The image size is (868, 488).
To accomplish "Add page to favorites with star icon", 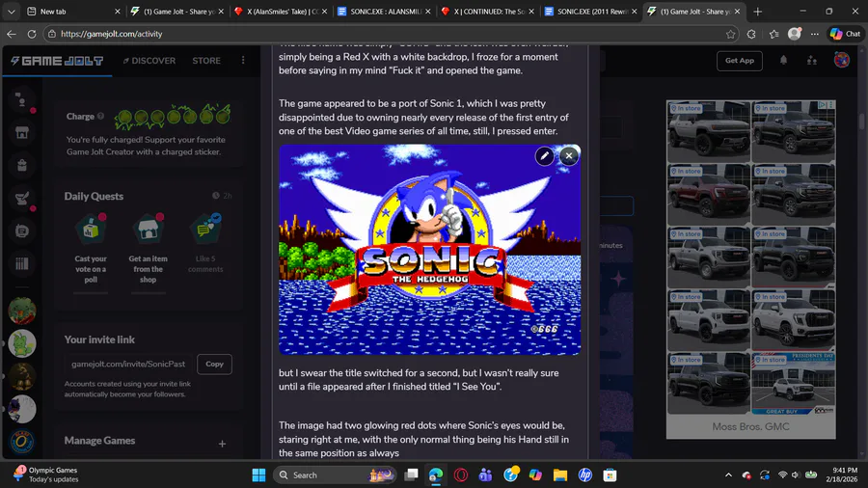I will click(731, 34).
